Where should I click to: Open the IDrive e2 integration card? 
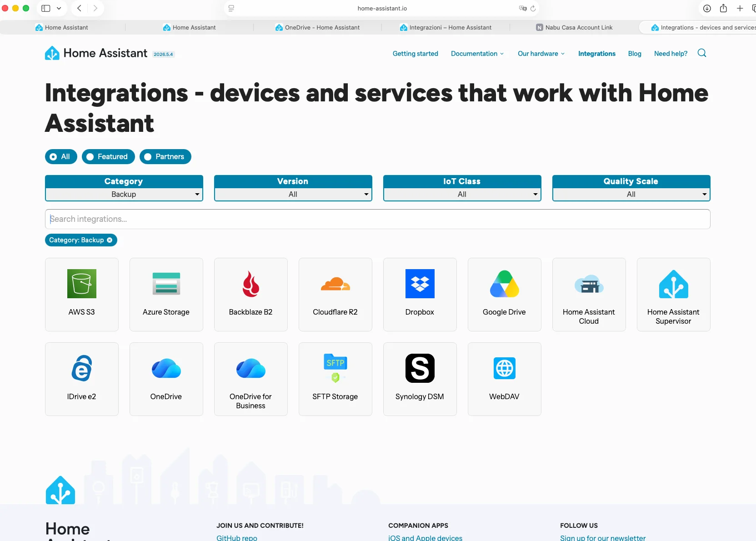pyautogui.click(x=82, y=379)
